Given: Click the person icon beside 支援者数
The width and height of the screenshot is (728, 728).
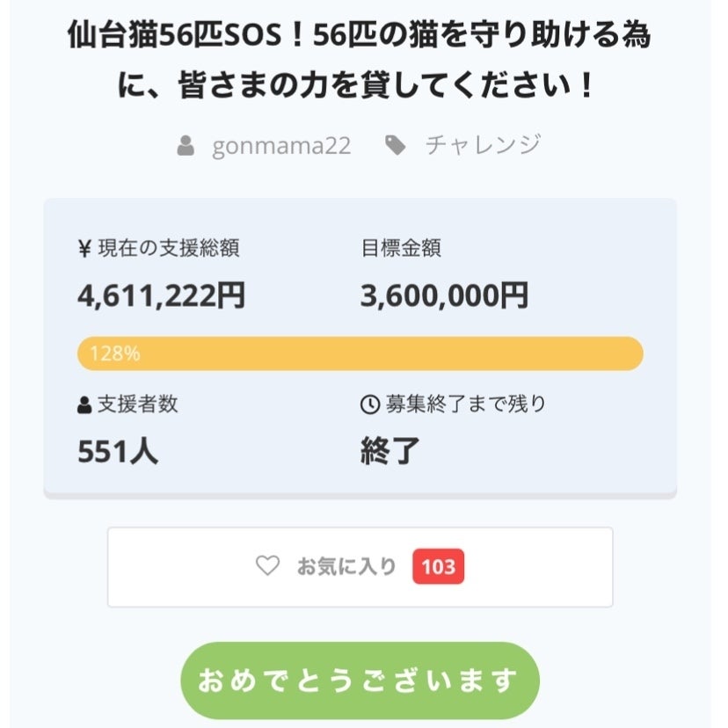Looking at the screenshot, I should 84,404.
